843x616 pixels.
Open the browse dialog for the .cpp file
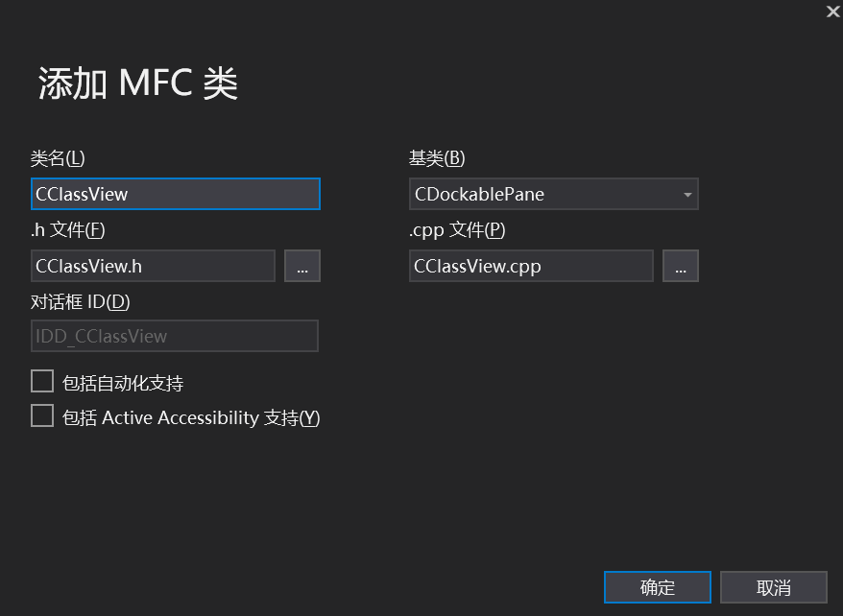click(681, 266)
